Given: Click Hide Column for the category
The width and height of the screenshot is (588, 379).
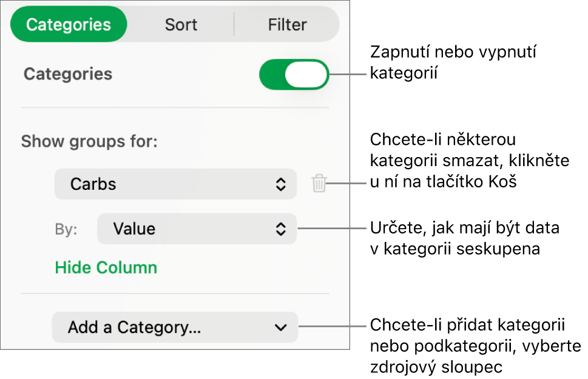Looking at the screenshot, I should (x=106, y=267).
